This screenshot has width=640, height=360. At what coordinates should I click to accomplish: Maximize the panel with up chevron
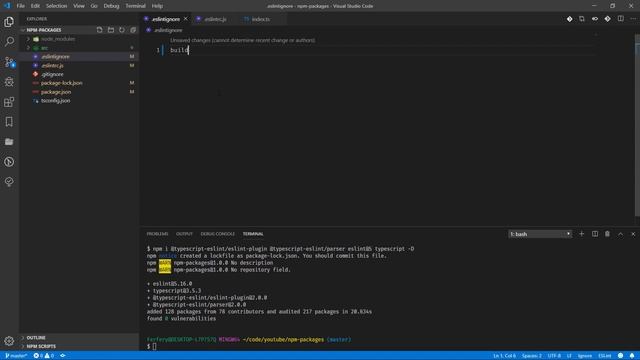pyautogui.click(x=620, y=234)
